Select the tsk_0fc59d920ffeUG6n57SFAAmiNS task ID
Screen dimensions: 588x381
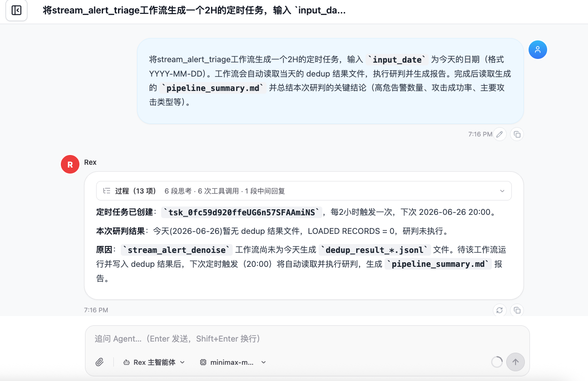click(242, 212)
